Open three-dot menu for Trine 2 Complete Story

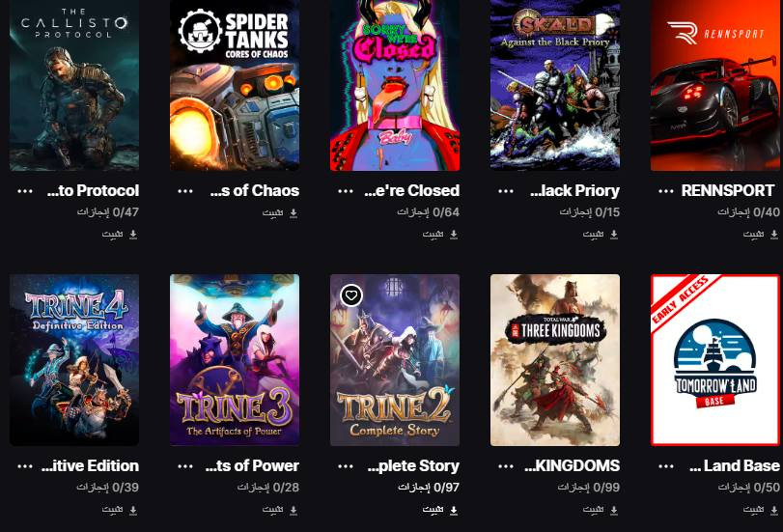click(x=346, y=466)
